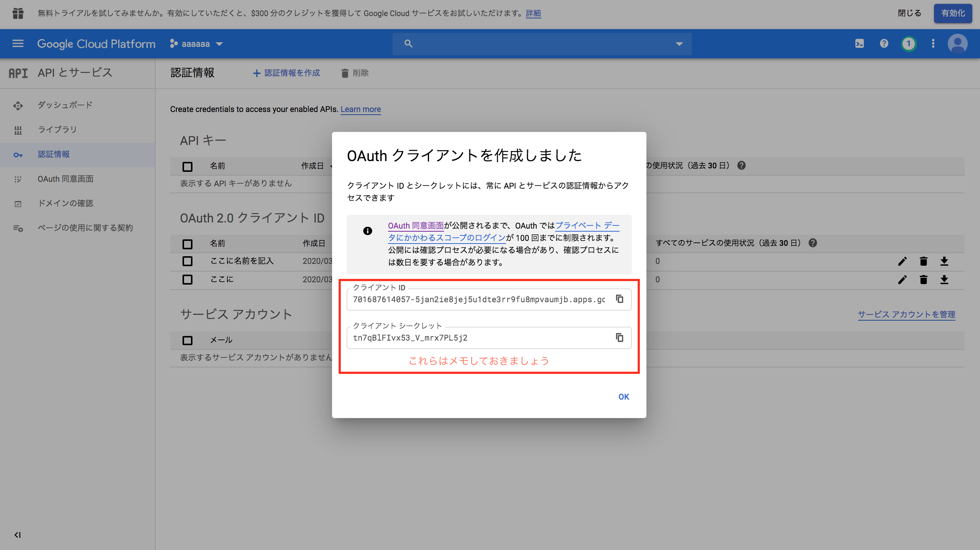Image resolution: width=980 pixels, height=550 pixels.
Task: Click the info icon in dialog notice
Action: (367, 231)
